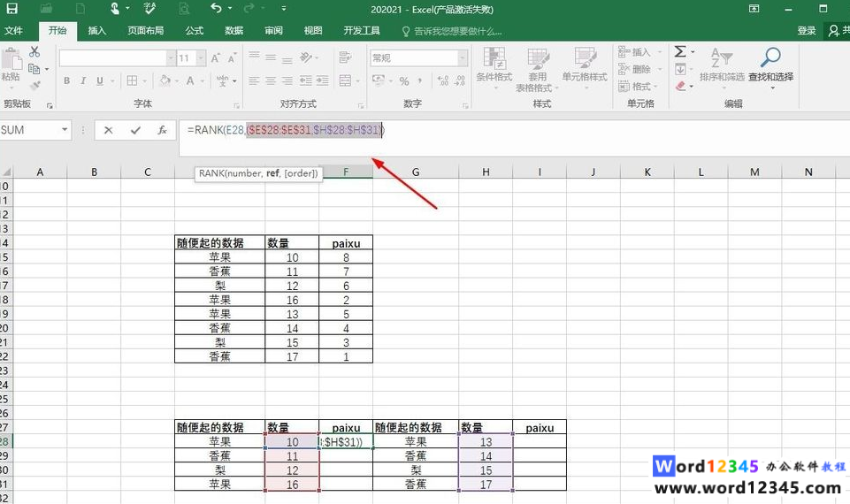Toggle Bold formatting
The height and width of the screenshot is (504, 850).
pyautogui.click(x=67, y=81)
